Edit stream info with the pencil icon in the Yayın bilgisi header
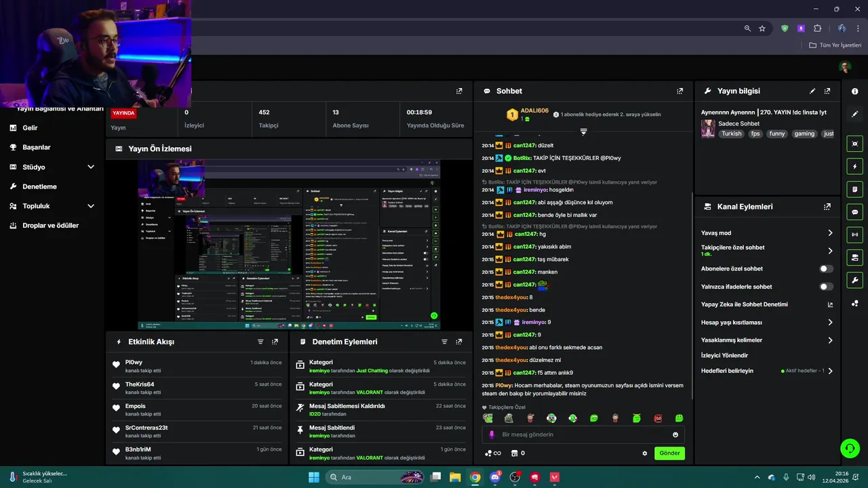Viewport: 868px width, 488px height. (x=812, y=91)
